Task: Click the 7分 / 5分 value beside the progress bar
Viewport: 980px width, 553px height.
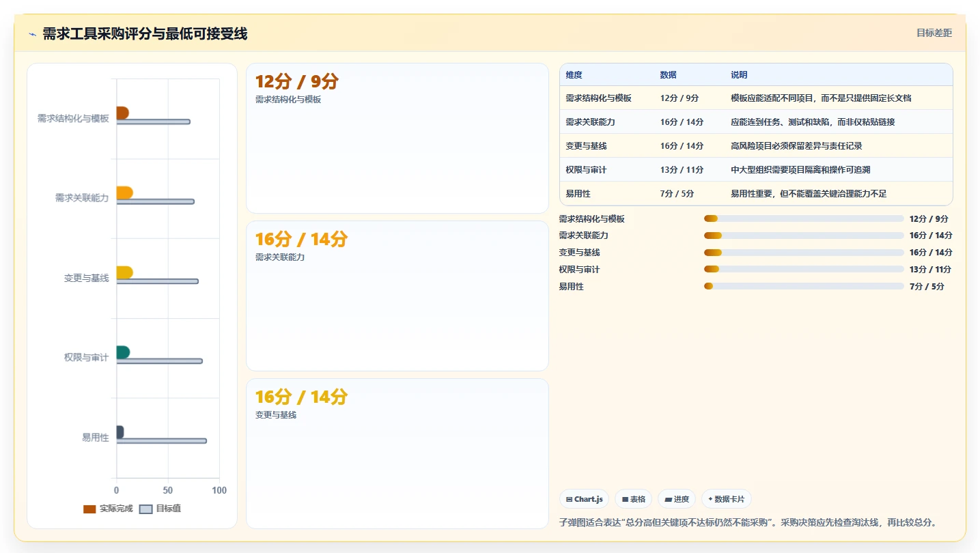Action: click(x=927, y=287)
